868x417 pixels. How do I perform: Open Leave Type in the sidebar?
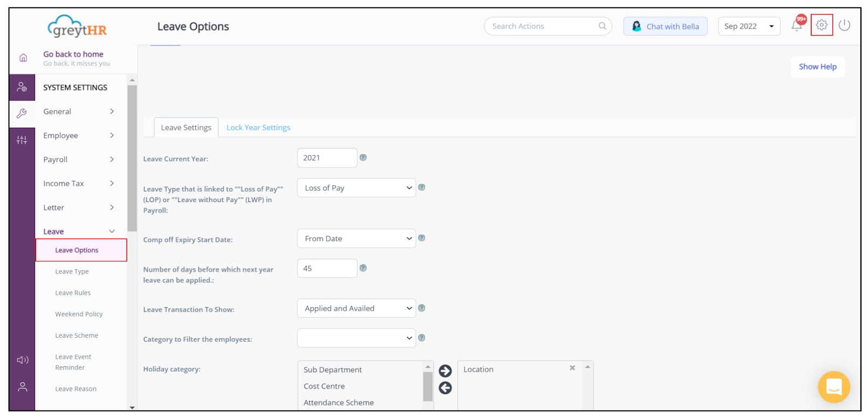click(x=72, y=272)
